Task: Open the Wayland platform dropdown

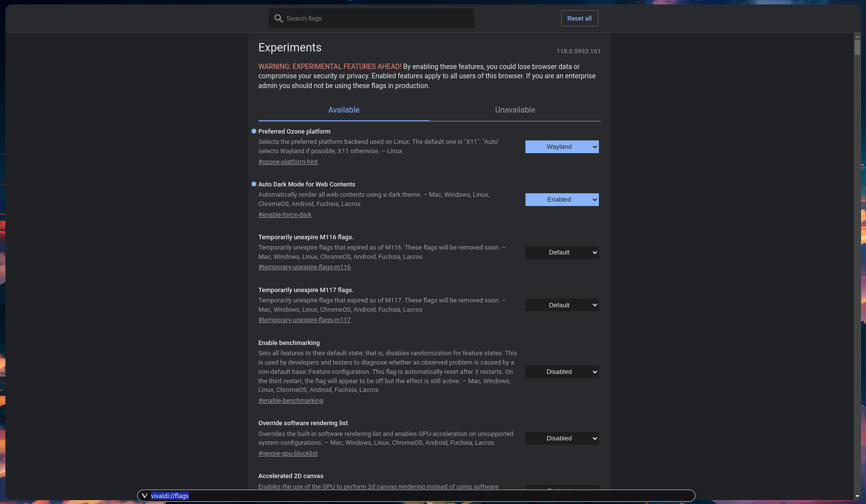Action: (562, 147)
